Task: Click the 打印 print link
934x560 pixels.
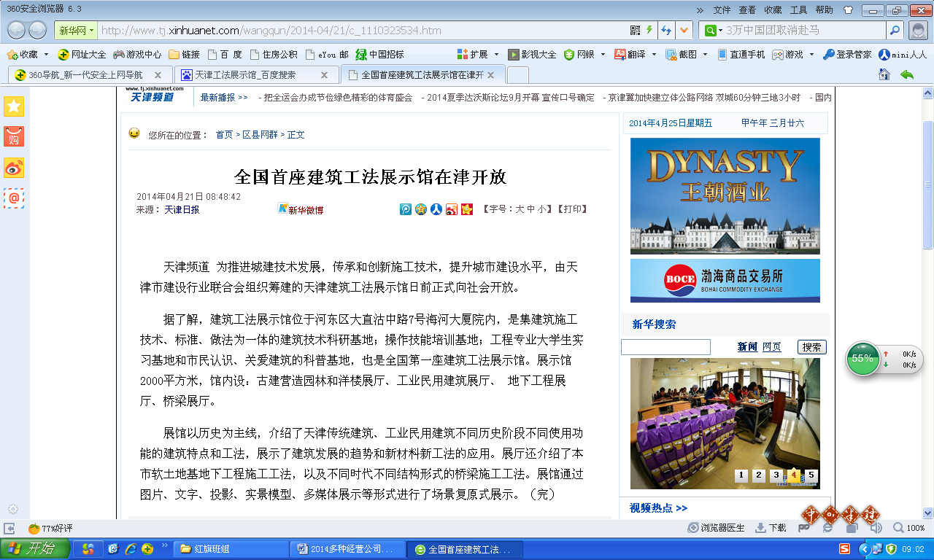Action: pos(573,209)
